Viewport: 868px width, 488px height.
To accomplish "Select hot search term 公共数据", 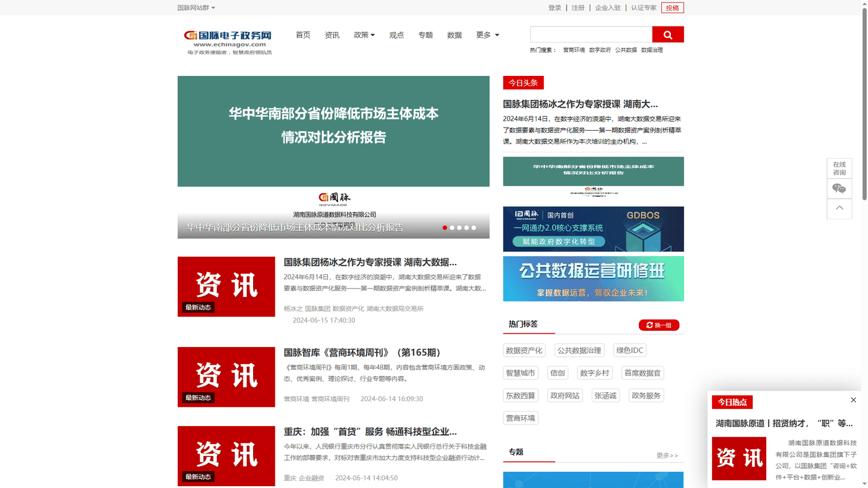I will pyautogui.click(x=626, y=50).
